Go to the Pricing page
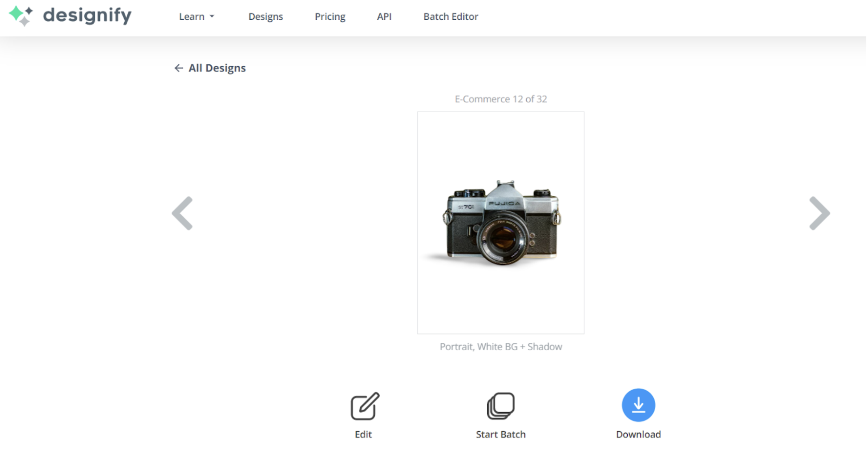Screen dimensions: 868x455 click(x=330, y=17)
